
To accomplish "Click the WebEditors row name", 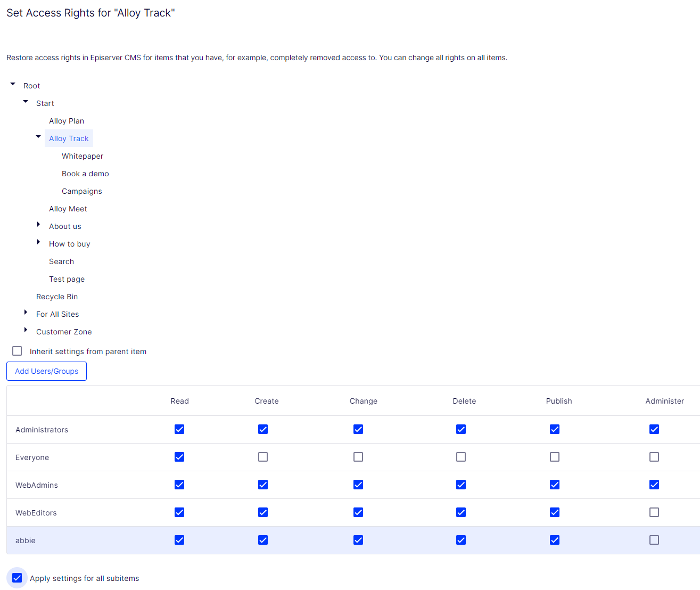I will (x=36, y=513).
